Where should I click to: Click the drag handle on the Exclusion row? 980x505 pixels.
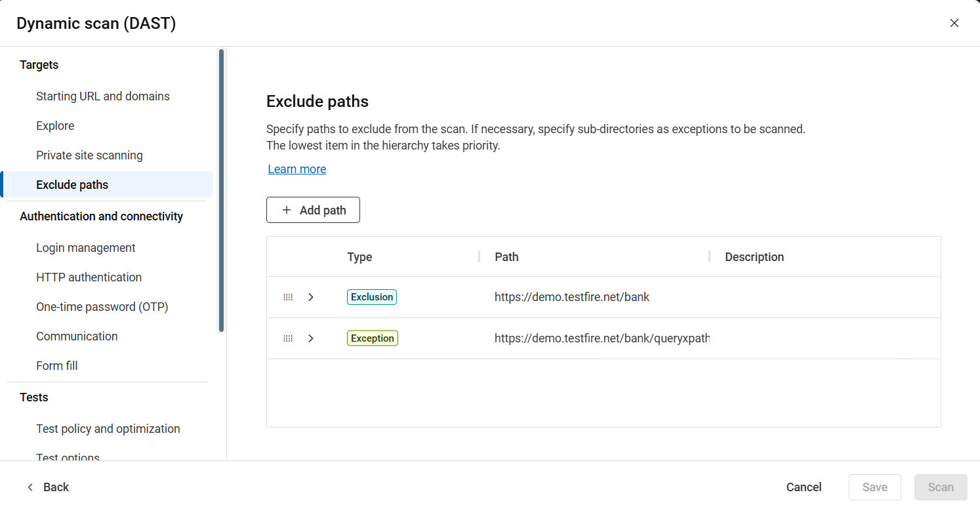(287, 296)
